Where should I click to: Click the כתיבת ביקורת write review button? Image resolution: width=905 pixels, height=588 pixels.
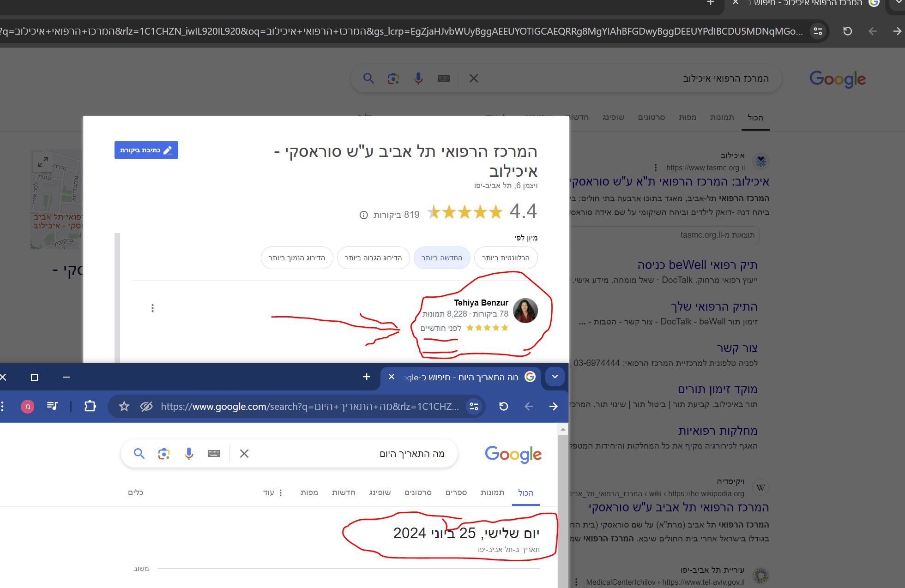(146, 150)
